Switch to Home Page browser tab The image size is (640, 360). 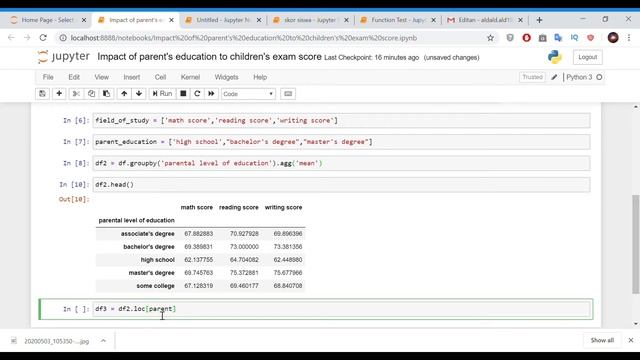(48, 20)
